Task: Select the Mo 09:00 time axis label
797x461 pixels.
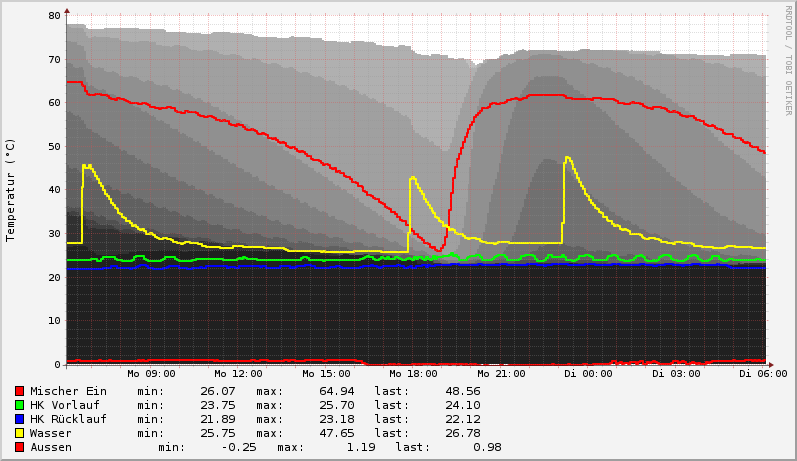Action: point(152,374)
